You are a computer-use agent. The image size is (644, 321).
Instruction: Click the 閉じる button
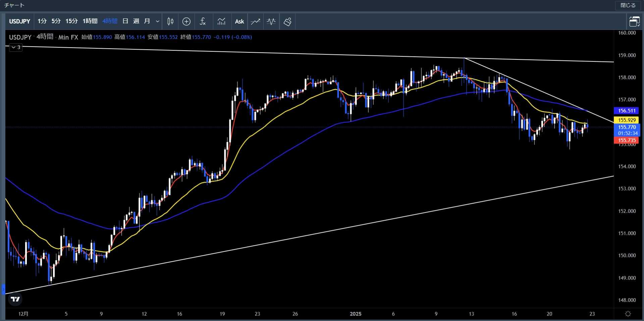tap(628, 5)
